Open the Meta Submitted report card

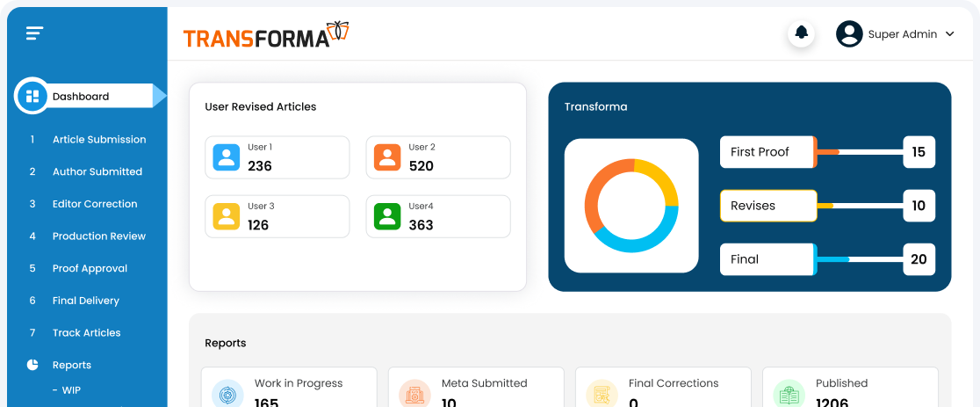(x=476, y=387)
